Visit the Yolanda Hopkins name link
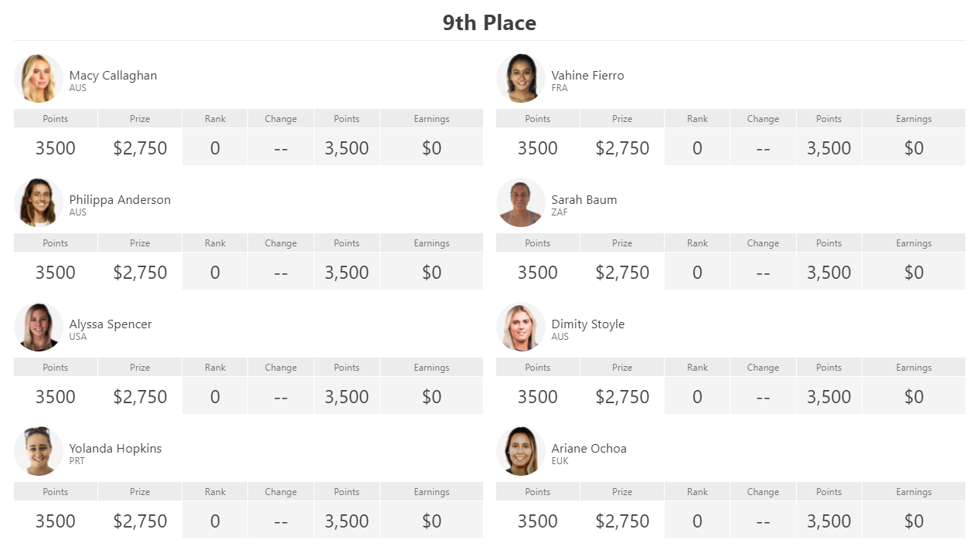The height and width of the screenshot is (553, 980). tap(115, 448)
